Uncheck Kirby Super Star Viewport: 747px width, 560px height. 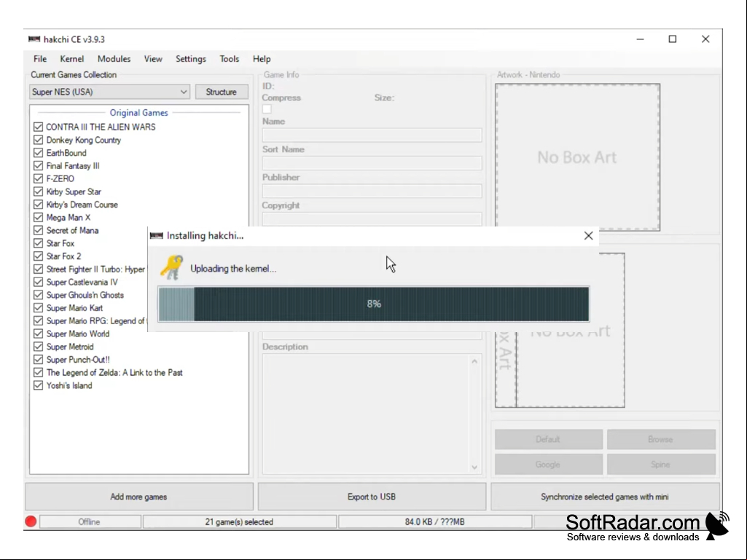coord(38,192)
